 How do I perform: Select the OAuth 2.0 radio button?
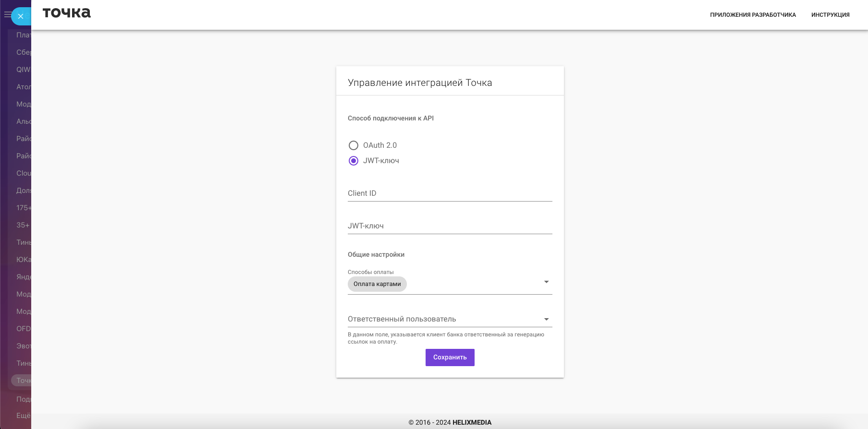(354, 145)
